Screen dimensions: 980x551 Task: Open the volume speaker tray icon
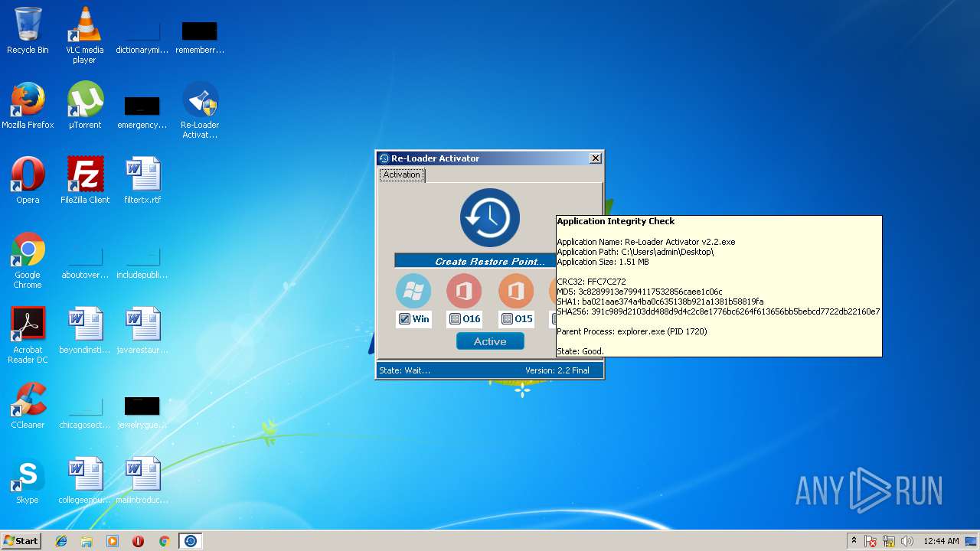[x=907, y=541]
